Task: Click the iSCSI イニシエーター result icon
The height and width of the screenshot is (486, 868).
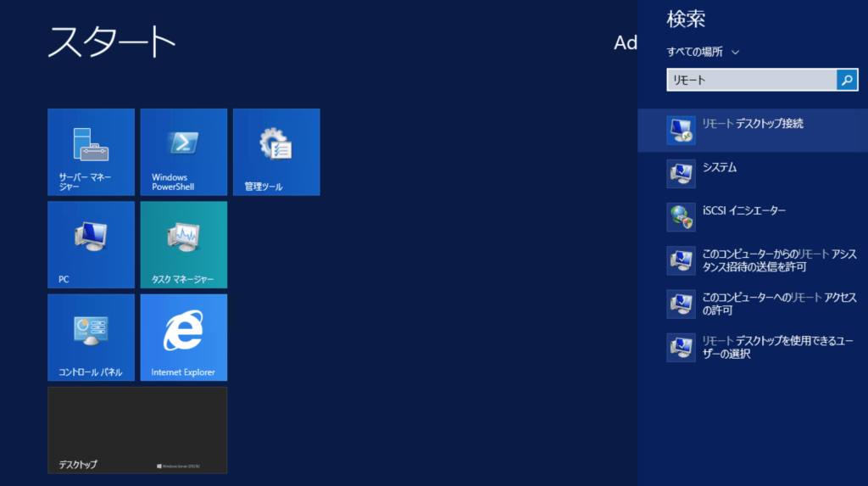Action: pos(681,216)
